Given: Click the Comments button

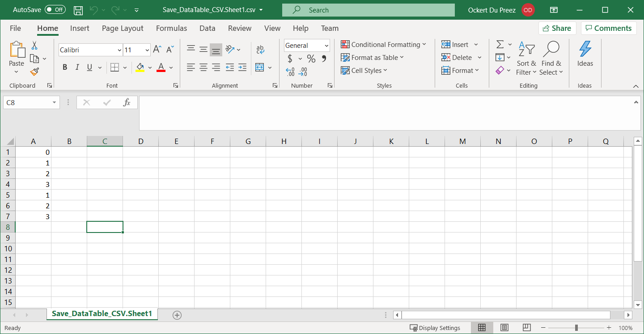Looking at the screenshot, I should pos(609,28).
